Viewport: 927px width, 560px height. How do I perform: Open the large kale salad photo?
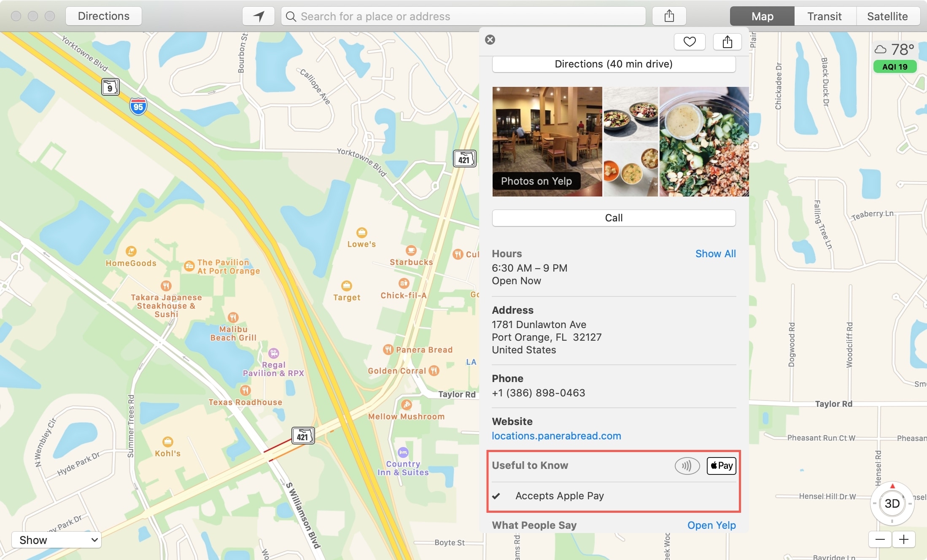(x=704, y=142)
